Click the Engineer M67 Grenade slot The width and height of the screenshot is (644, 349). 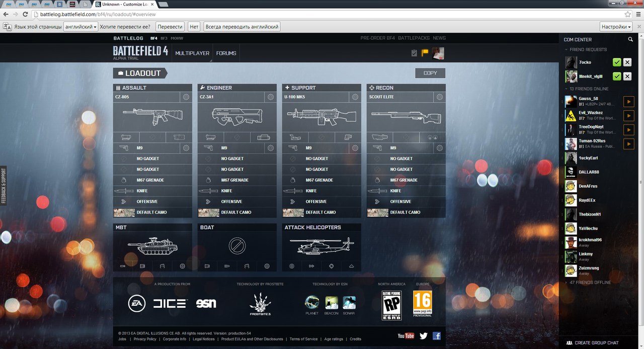click(x=237, y=180)
